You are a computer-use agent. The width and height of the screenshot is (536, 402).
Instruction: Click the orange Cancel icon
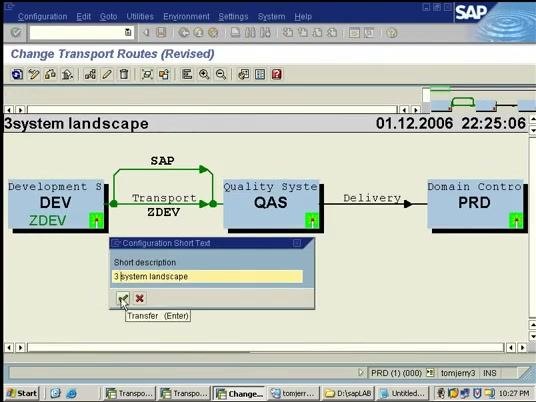213,33
